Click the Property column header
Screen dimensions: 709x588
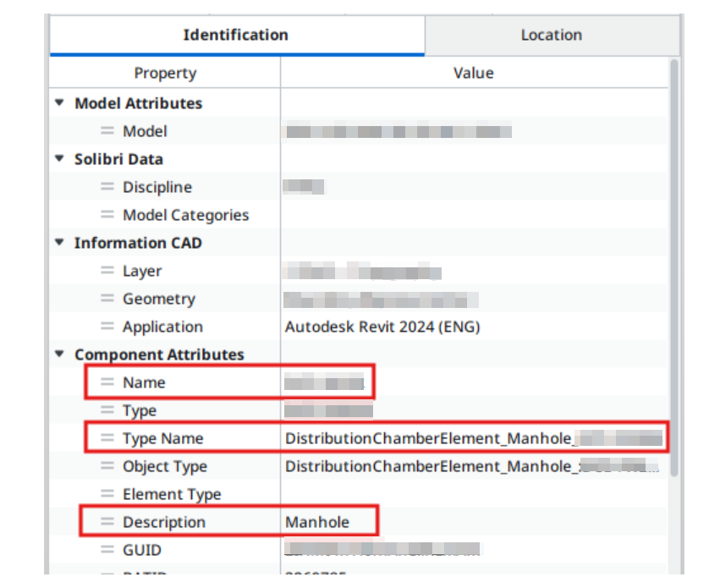[x=165, y=73]
